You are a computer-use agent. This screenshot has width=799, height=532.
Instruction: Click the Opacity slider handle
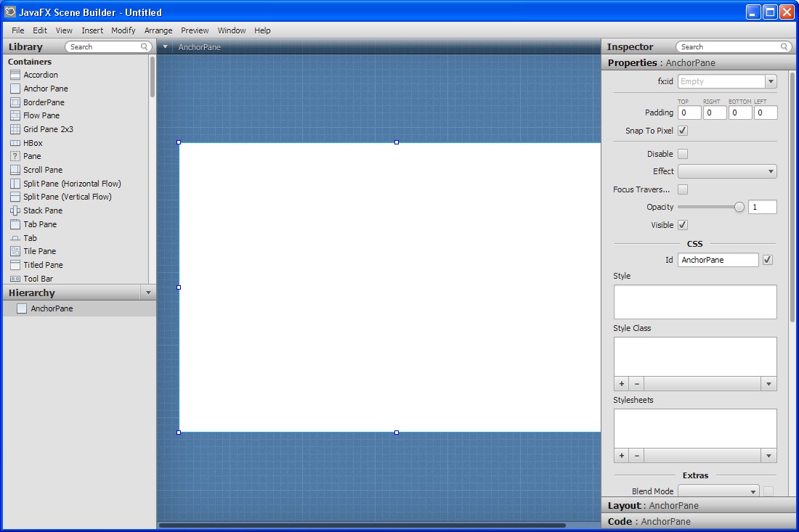pos(739,207)
